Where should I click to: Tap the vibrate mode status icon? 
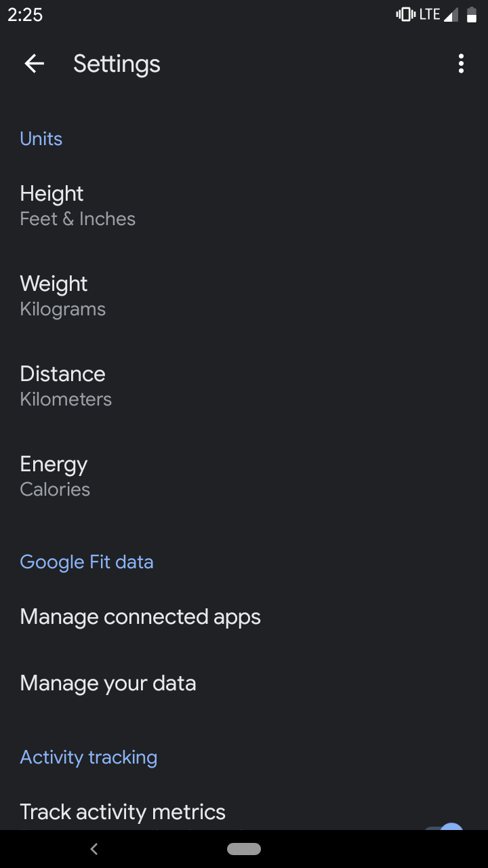405,14
